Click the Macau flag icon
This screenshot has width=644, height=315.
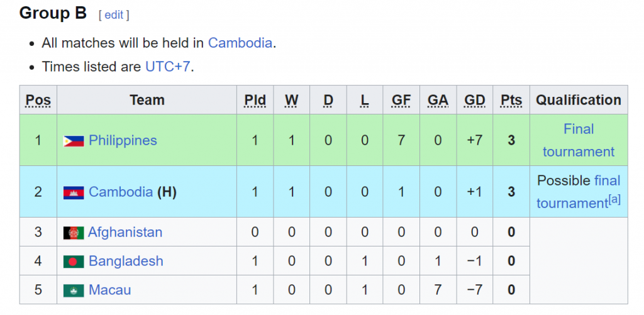point(74,290)
